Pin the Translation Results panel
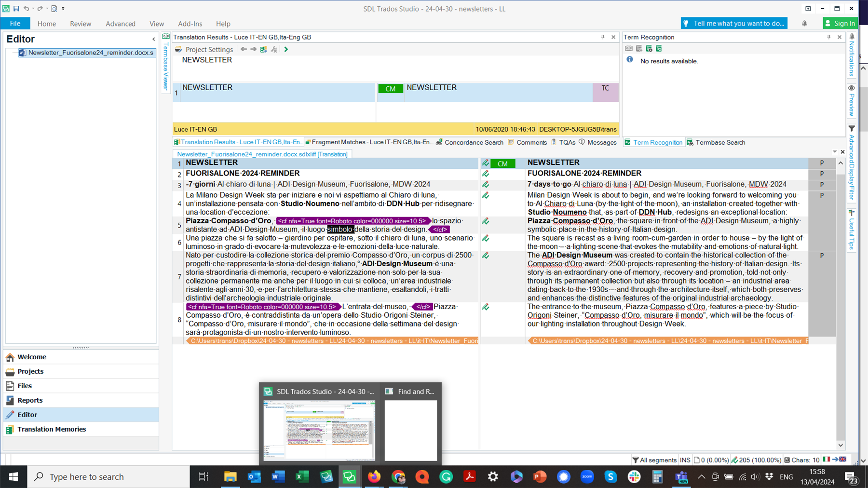 tap(603, 37)
